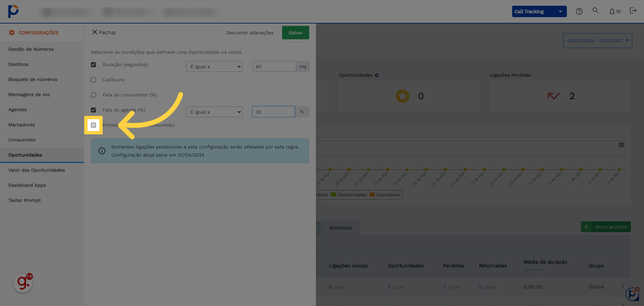Viewport: 644px width, 306px height.
Task: Open Dashboard Apps menu item
Action: [x=42, y=185]
